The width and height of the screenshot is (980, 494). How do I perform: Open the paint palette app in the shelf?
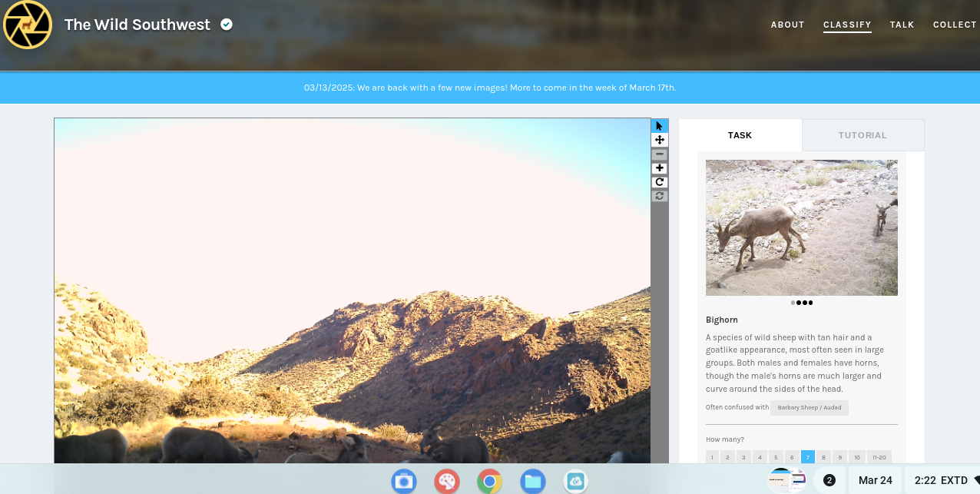[446, 482]
